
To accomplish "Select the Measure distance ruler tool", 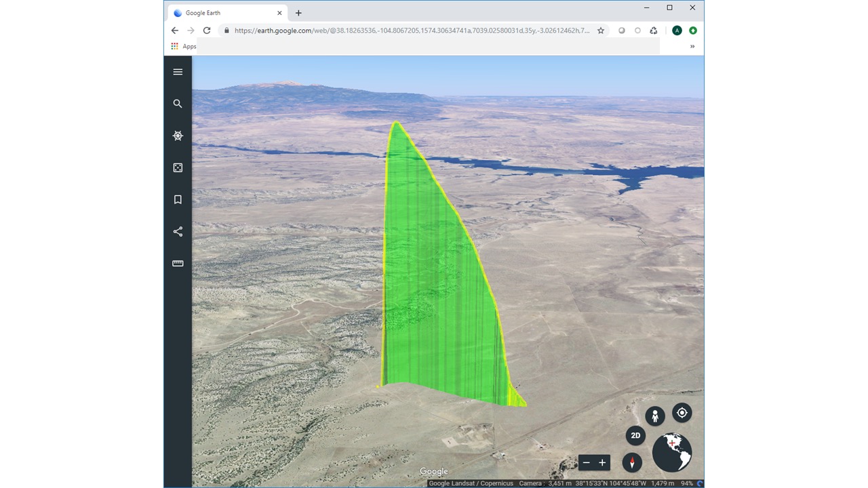I will pos(178,264).
